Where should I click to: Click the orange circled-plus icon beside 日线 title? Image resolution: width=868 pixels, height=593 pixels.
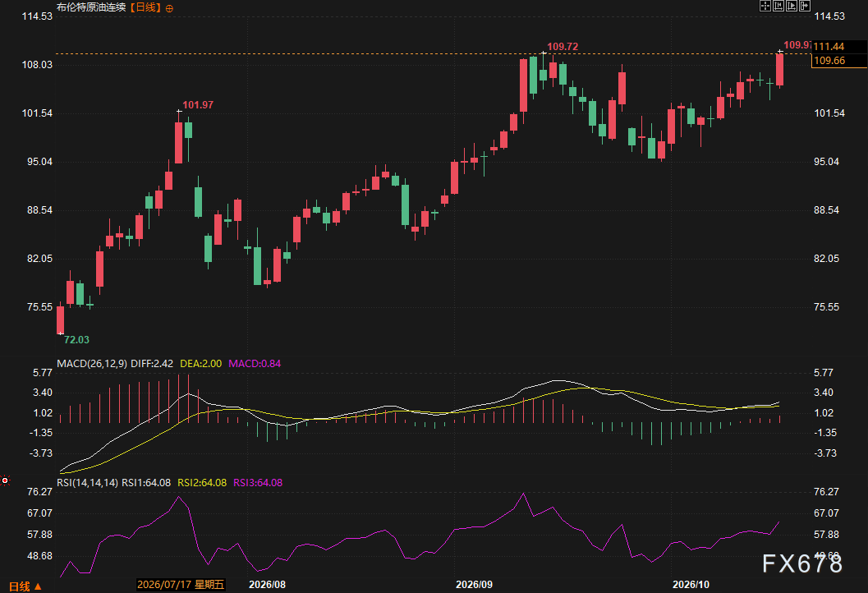point(169,8)
